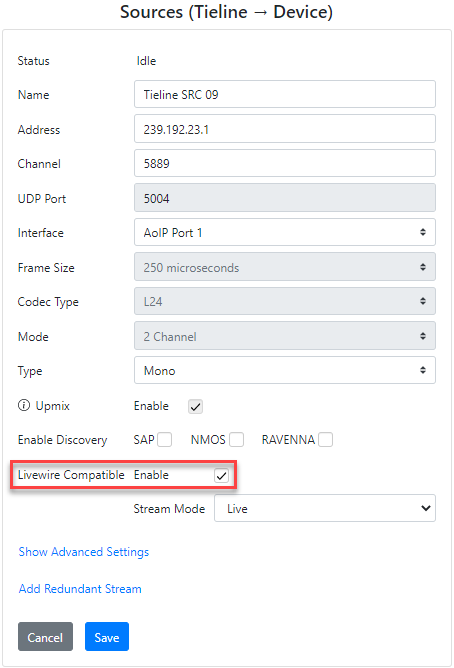Open the Type Mono dropdown
This screenshot has height=668, width=454.
284,370
